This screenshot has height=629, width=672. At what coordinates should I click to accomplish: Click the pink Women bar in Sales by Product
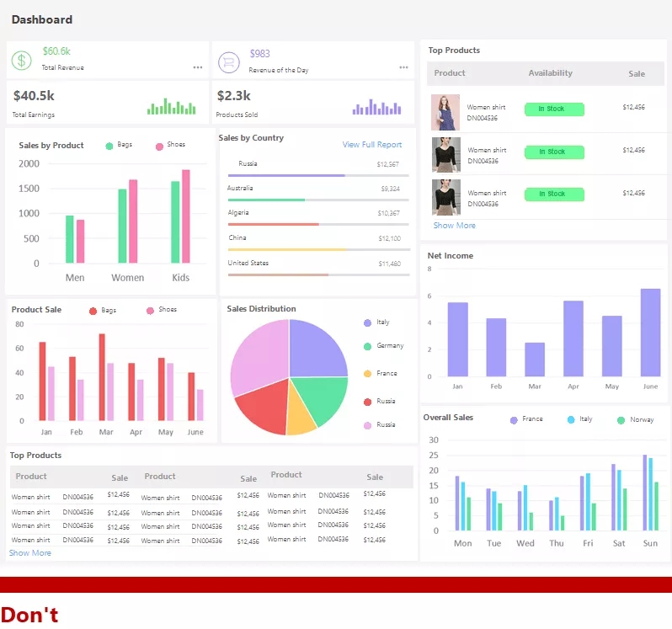133,221
